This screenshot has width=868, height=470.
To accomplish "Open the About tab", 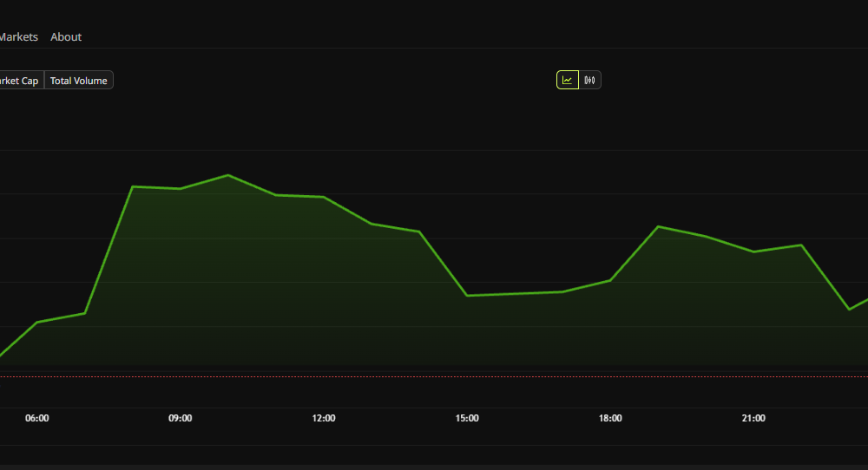I will pyautogui.click(x=66, y=37).
